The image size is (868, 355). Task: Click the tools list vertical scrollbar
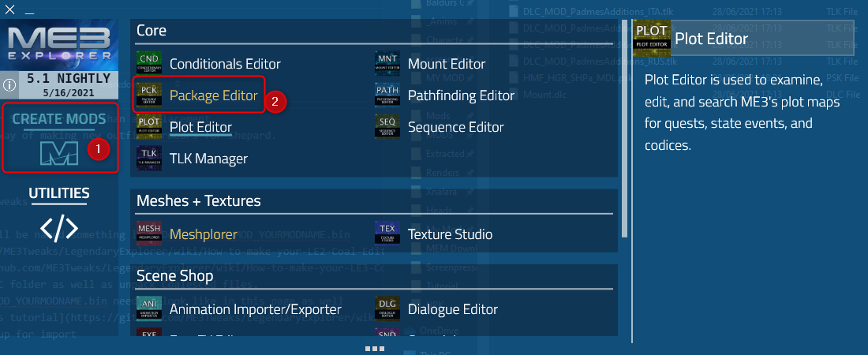625,130
